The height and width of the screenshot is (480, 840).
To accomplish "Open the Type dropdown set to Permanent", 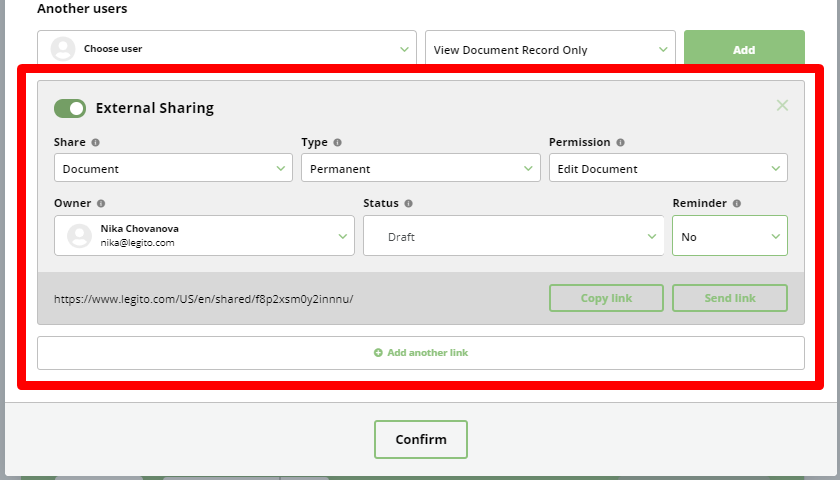I will point(421,168).
